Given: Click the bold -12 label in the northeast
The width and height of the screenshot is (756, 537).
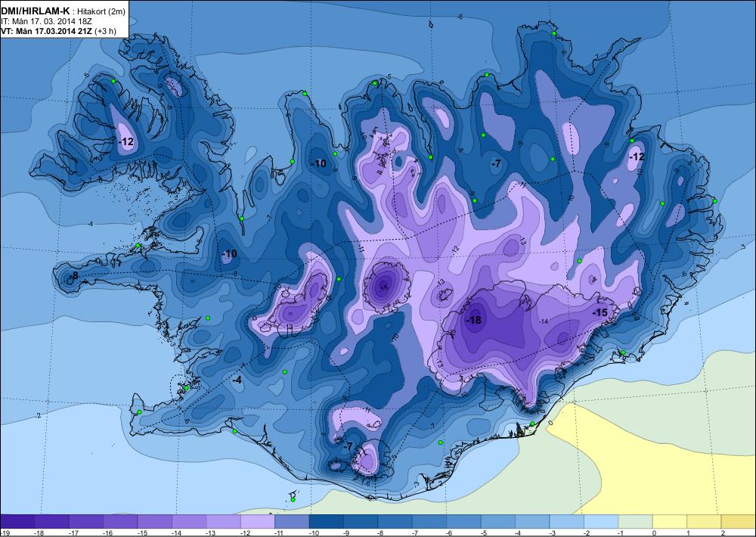Looking at the screenshot, I should pos(637,157).
